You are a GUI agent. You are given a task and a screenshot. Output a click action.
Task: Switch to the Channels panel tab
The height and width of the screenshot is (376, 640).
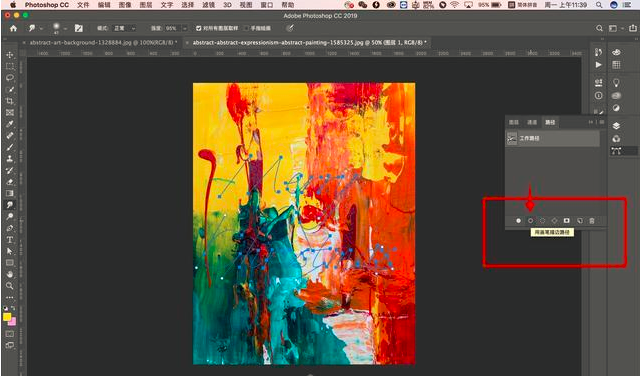532,122
